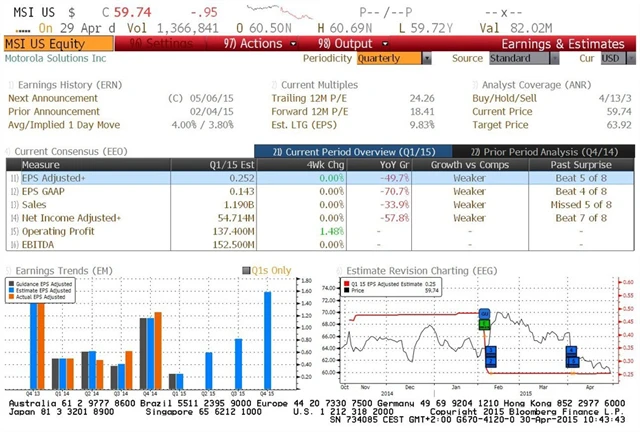Click orange Actual EPS Adjusted legend swatch
This screenshot has height=432, width=640.
tap(15, 297)
